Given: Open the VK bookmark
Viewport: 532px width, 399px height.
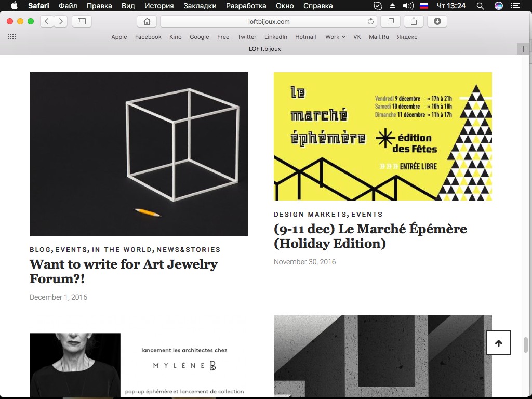Looking at the screenshot, I should pyautogui.click(x=357, y=37).
